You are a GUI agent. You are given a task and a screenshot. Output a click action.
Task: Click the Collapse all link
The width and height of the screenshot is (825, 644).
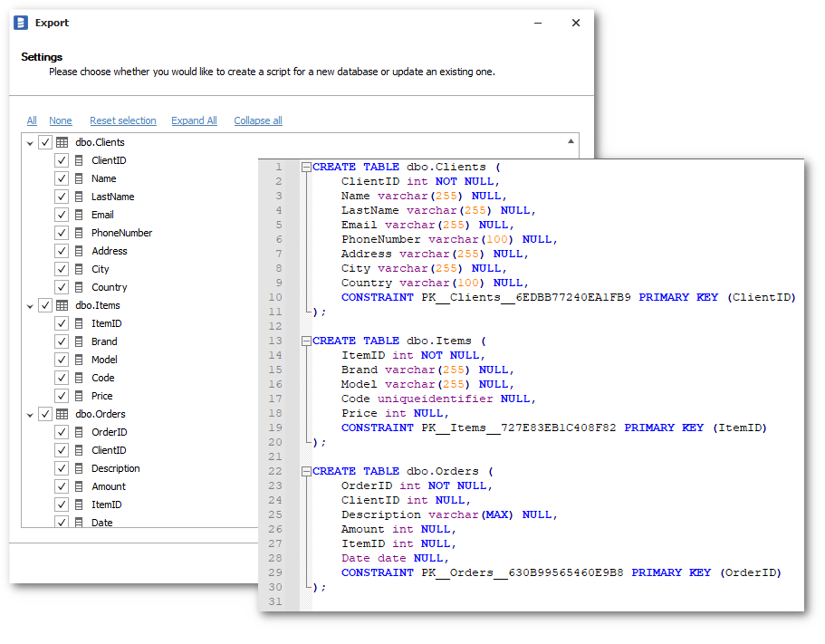click(258, 120)
